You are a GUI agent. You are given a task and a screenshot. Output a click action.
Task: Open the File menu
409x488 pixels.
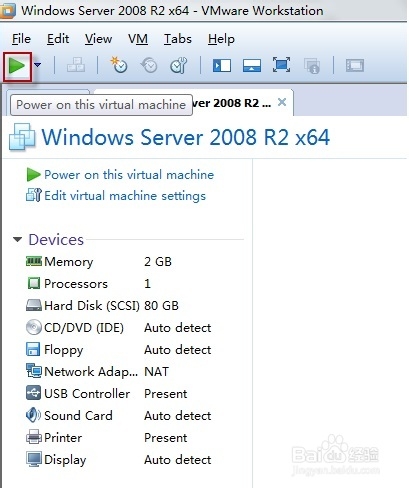tap(21, 39)
